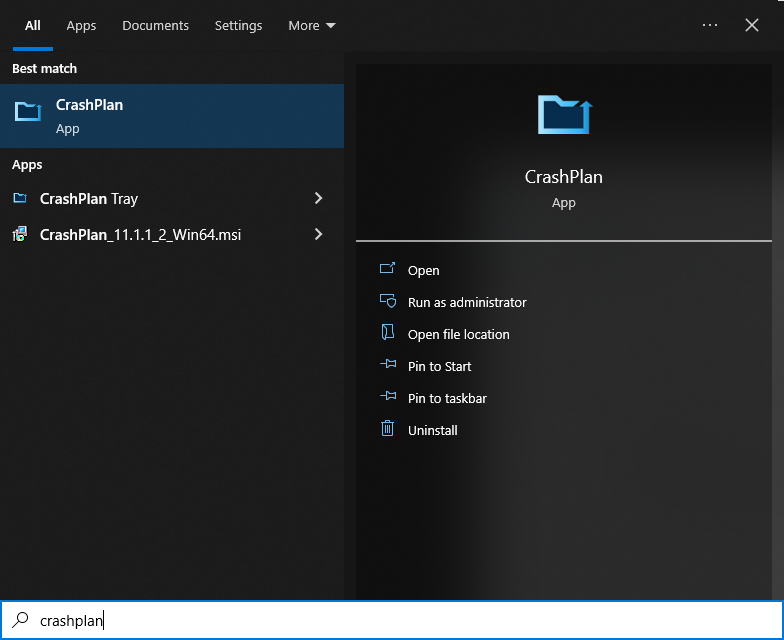Switch to the Documents search tab
This screenshot has width=784, height=640.
pyautogui.click(x=156, y=26)
